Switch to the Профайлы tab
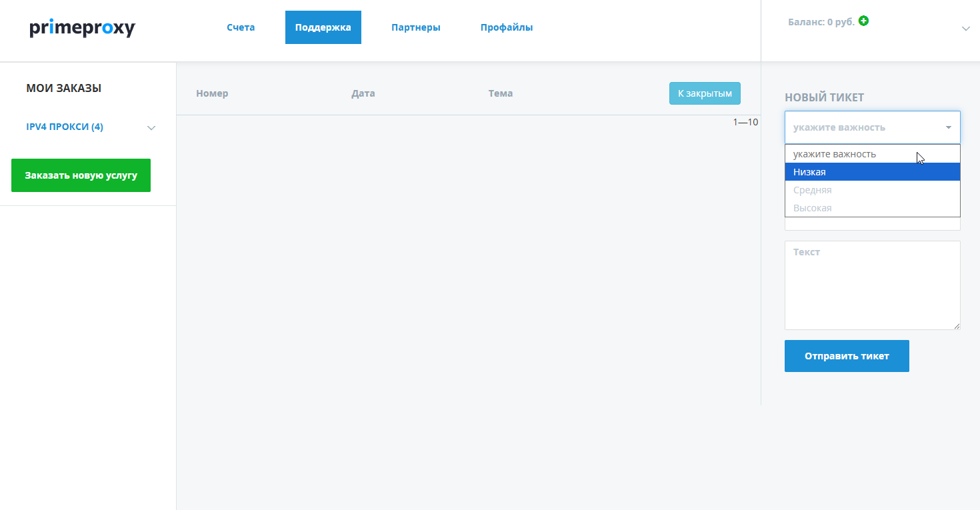The image size is (980, 510). click(507, 27)
